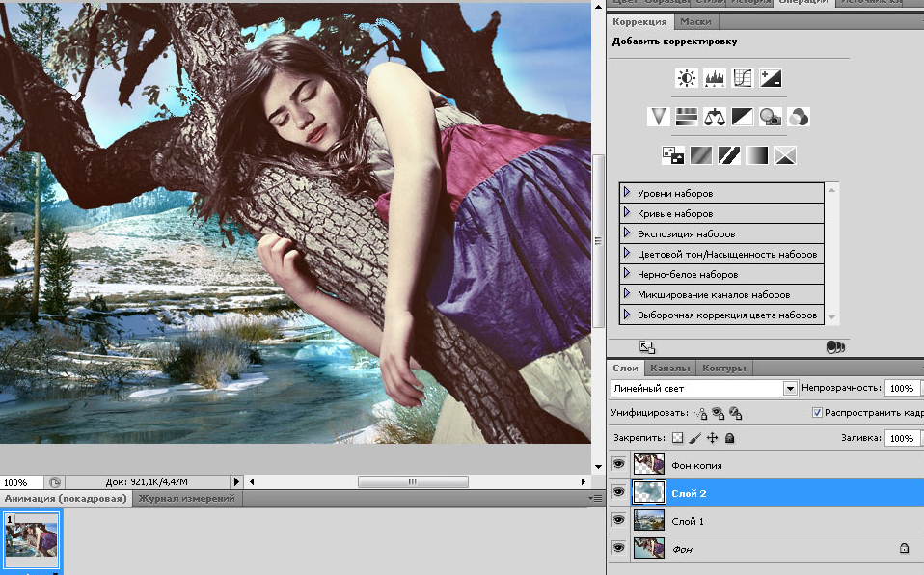Add a Gradient Map adjustment icon
The width and height of the screenshot is (924, 575).
coord(756,155)
